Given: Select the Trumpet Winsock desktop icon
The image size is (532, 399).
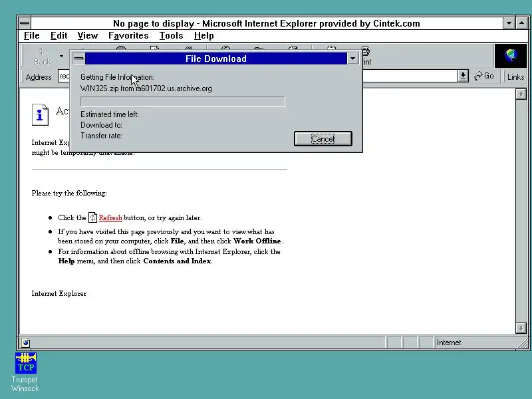Looking at the screenshot, I should (25, 372).
